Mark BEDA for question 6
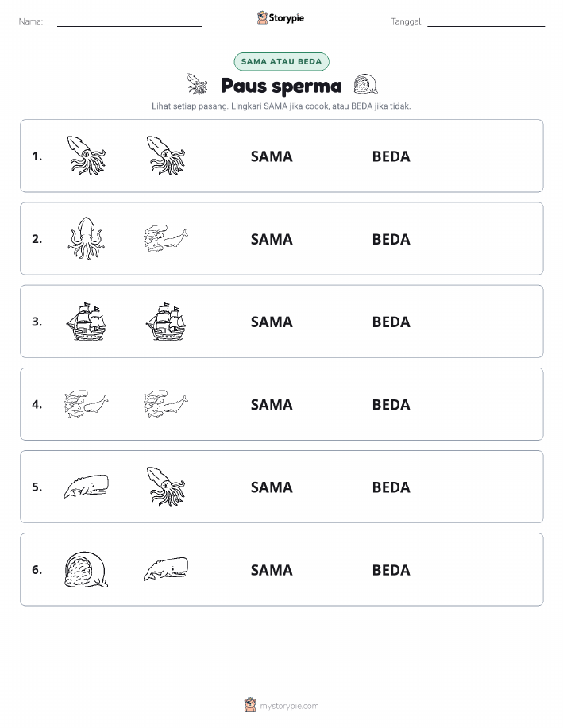The image size is (563, 728). click(x=391, y=570)
